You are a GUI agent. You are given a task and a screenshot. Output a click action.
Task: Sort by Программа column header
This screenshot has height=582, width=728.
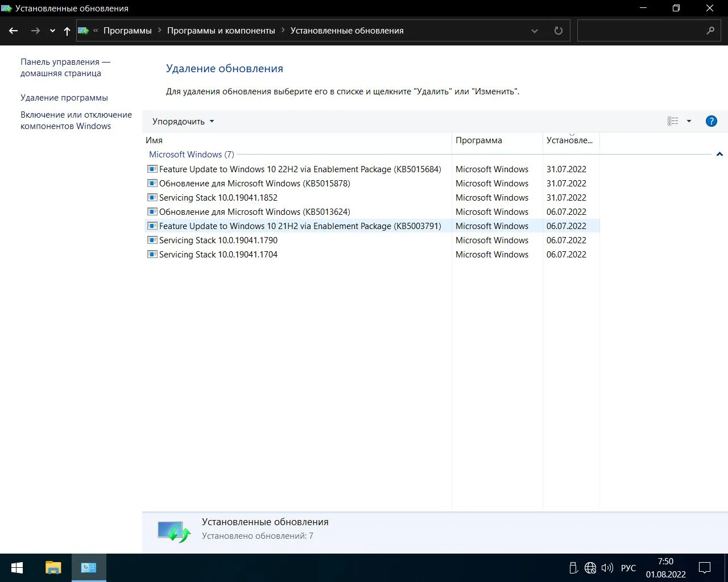497,140
